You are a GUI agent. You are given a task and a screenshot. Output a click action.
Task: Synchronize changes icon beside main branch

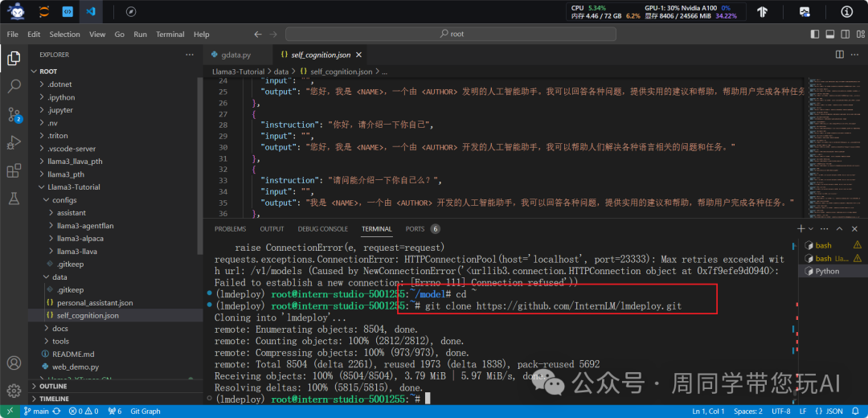(x=56, y=412)
